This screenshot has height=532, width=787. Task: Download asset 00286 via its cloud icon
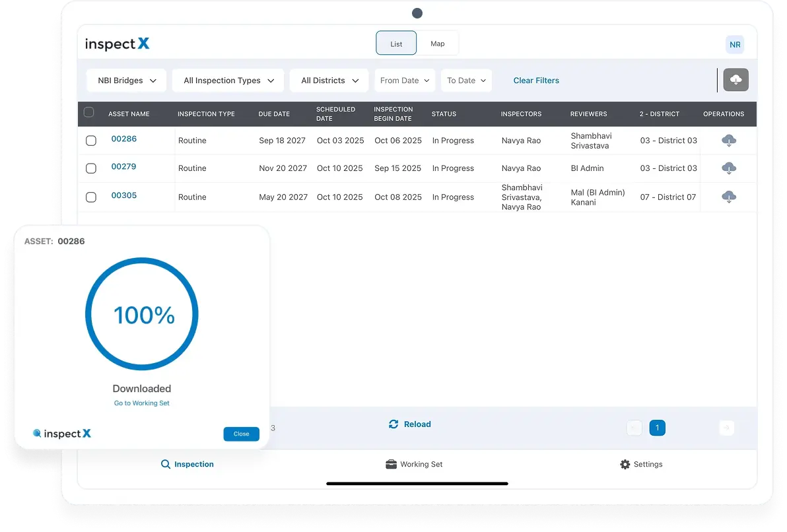click(x=728, y=140)
